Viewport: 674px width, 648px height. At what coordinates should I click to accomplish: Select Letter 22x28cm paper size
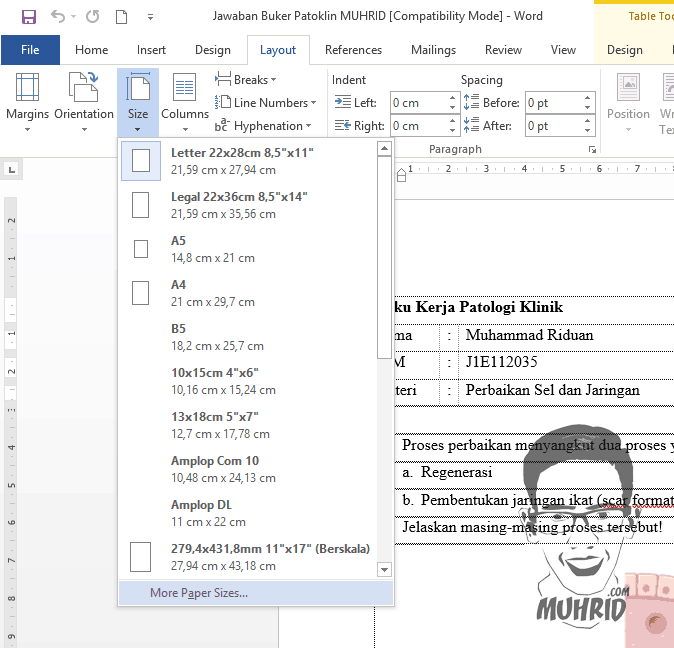[x=248, y=161]
